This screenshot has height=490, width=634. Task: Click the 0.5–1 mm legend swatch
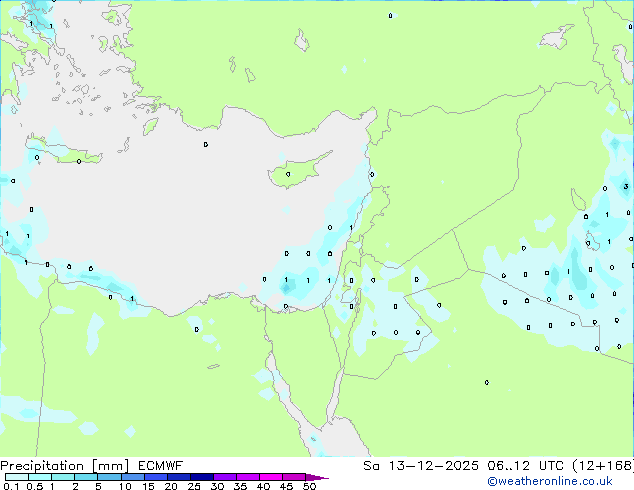click(40, 477)
